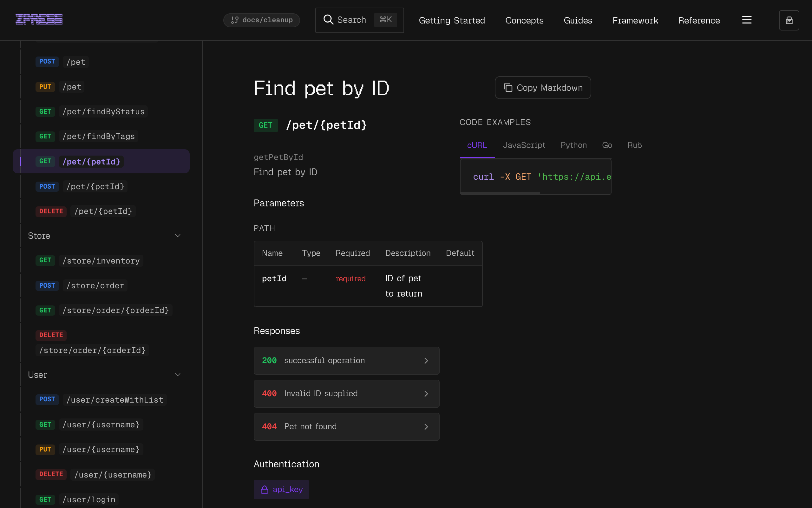Open the Reference nav item

[699, 21]
